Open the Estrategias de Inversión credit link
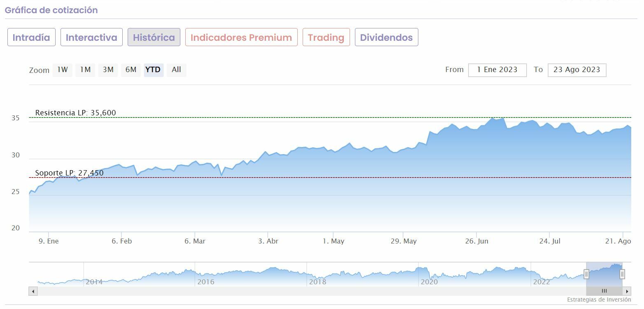This screenshot has height=309, width=644. (599, 300)
